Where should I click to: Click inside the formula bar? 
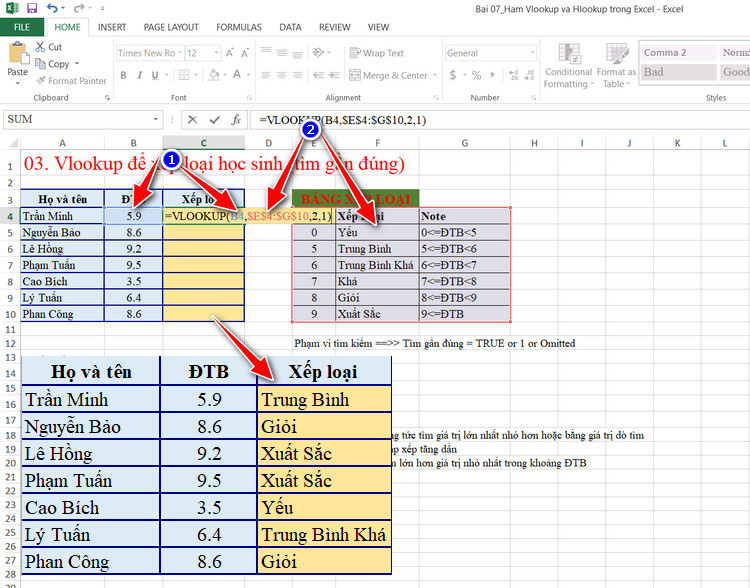(499, 120)
